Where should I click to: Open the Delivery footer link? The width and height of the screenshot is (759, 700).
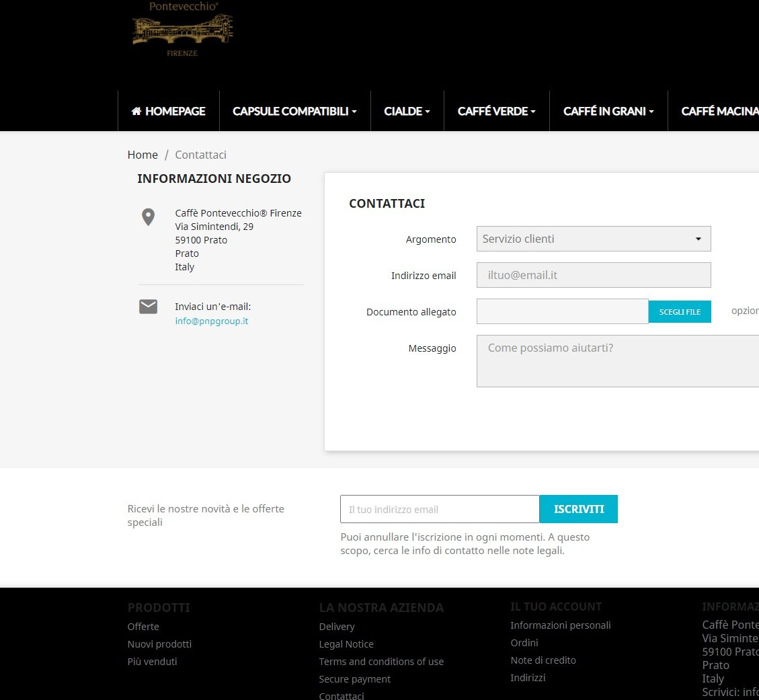tap(337, 627)
